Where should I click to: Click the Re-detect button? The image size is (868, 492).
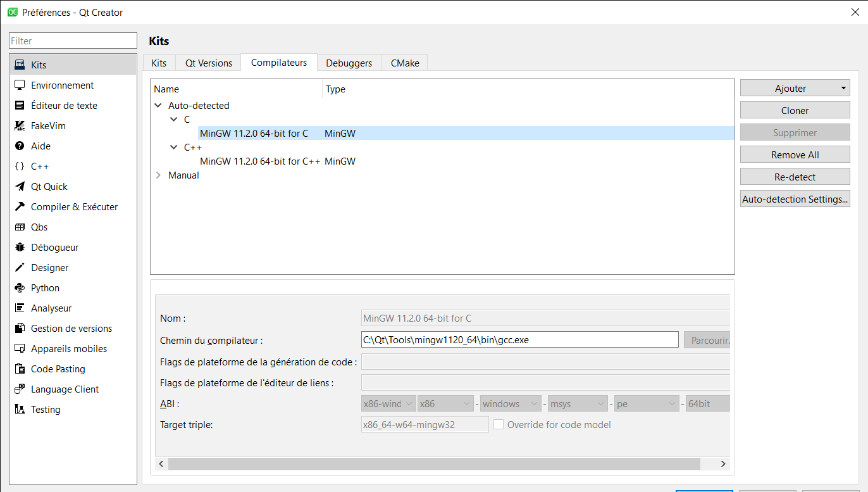click(x=795, y=176)
